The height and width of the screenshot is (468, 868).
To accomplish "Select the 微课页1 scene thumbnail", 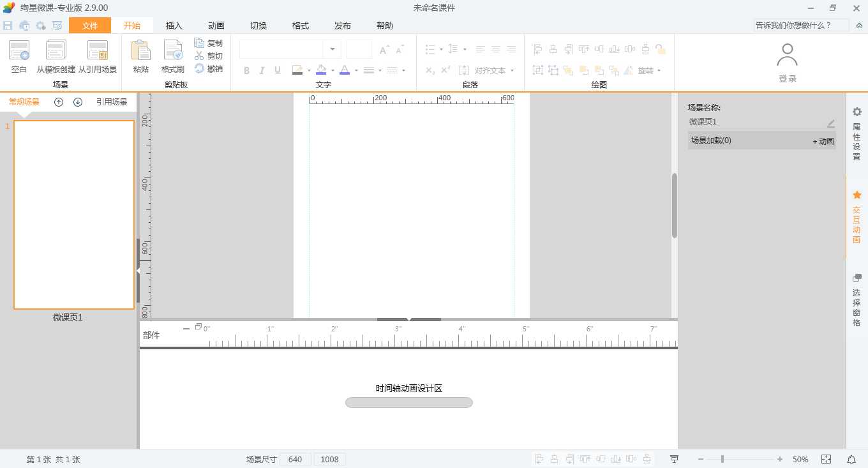I will pyautogui.click(x=74, y=215).
